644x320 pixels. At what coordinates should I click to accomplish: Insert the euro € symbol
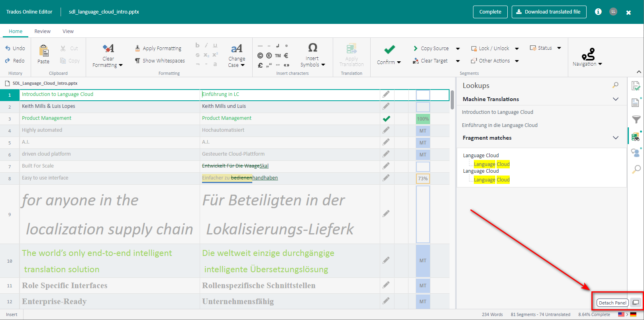(286, 56)
